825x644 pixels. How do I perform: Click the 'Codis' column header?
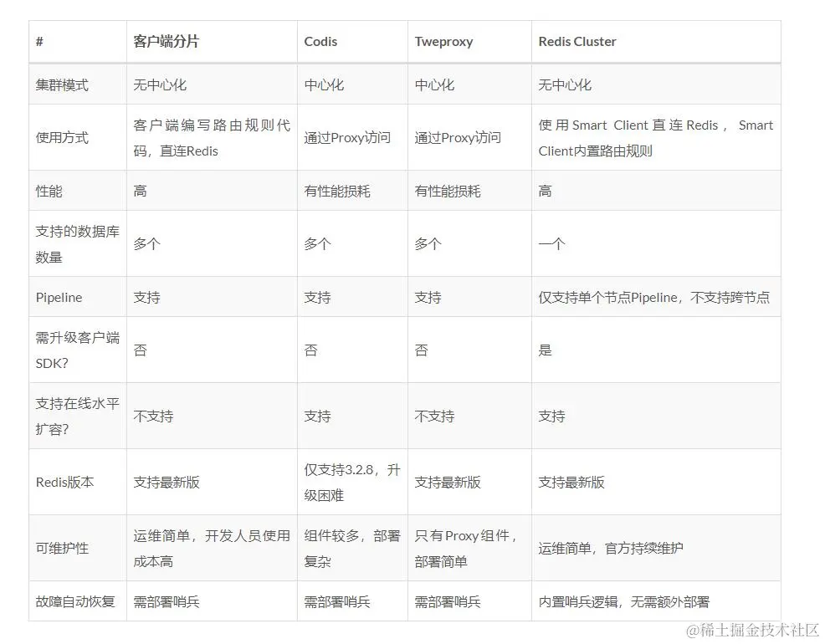(320, 42)
